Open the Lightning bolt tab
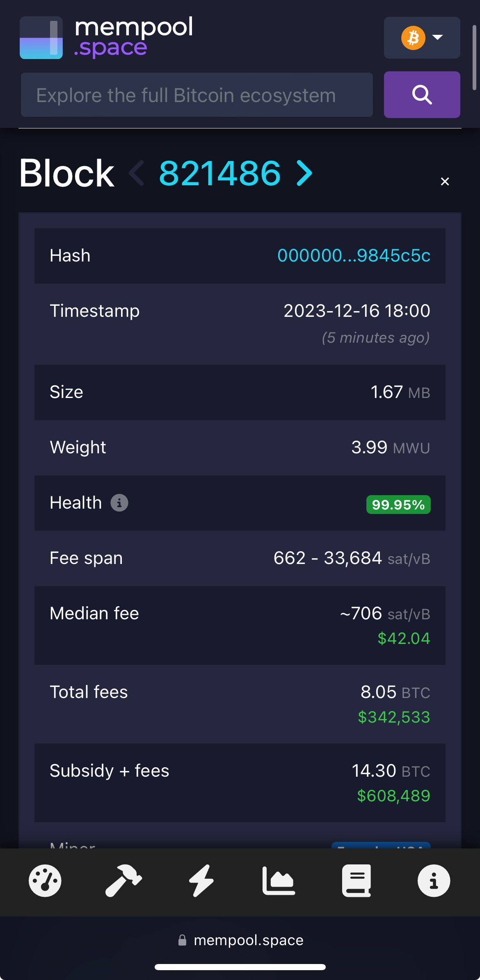Image resolution: width=480 pixels, height=980 pixels. [x=201, y=881]
